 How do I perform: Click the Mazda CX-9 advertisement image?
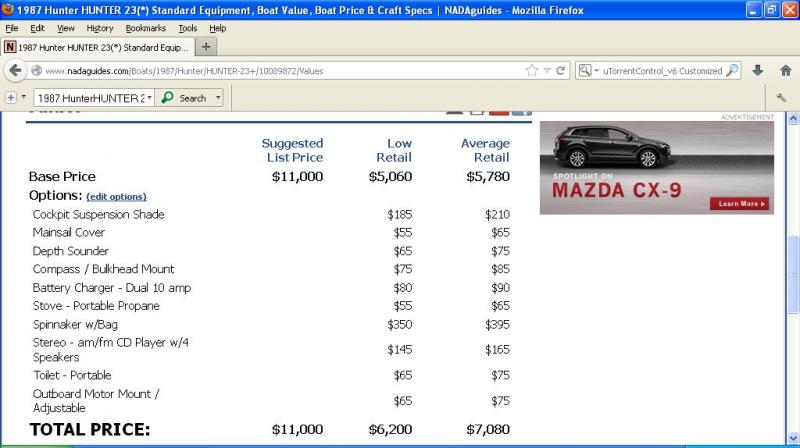(x=657, y=167)
